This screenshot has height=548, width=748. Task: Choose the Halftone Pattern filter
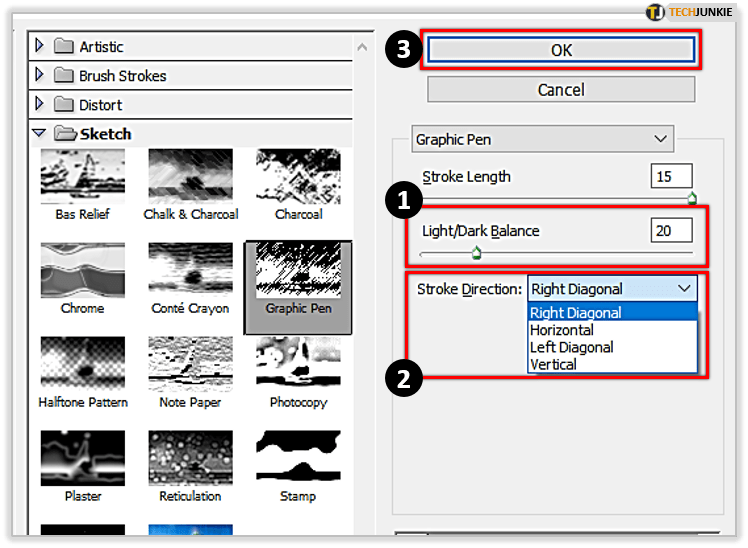point(83,364)
